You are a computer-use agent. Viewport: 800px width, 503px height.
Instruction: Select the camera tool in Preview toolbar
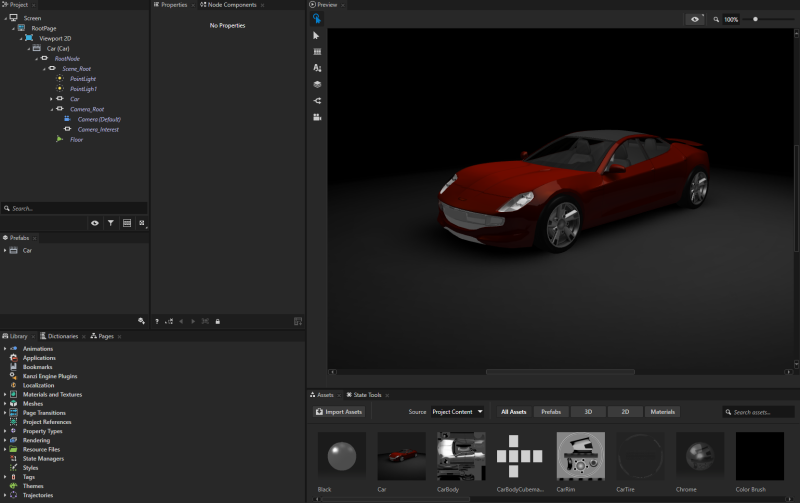tap(317, 117)
